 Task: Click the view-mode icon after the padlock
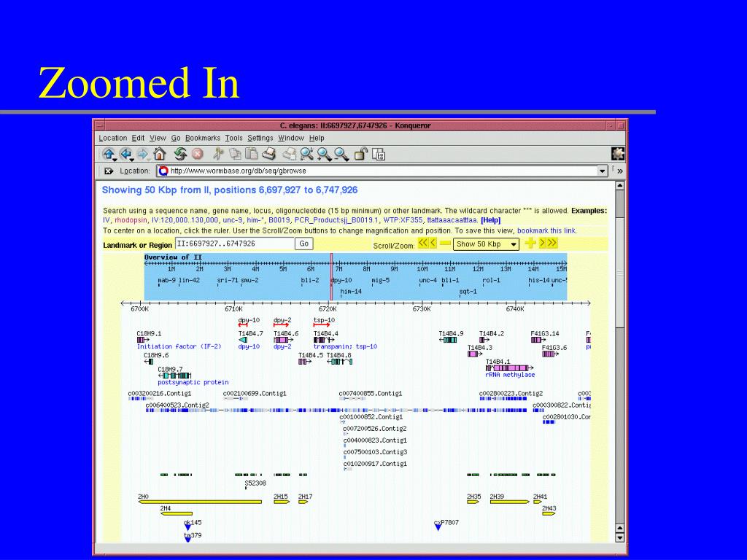[x=379, y=155]
